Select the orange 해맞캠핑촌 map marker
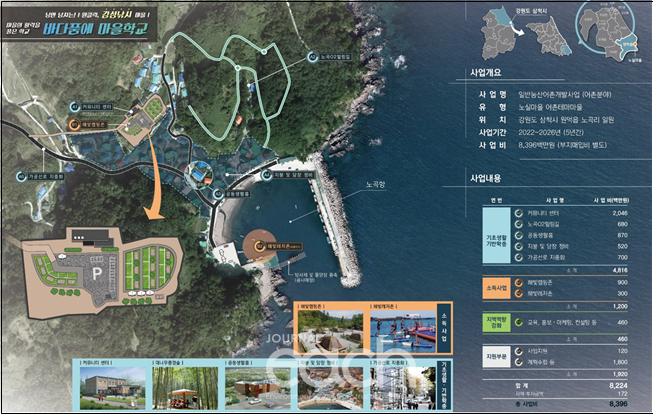Image resolution: width=653 pixels, height=414 pixels. click(73, 125)
